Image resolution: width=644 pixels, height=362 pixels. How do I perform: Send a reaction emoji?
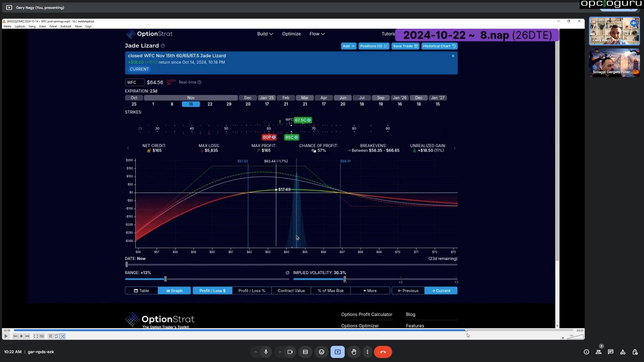pyautogui.click(x=321, y=352)
